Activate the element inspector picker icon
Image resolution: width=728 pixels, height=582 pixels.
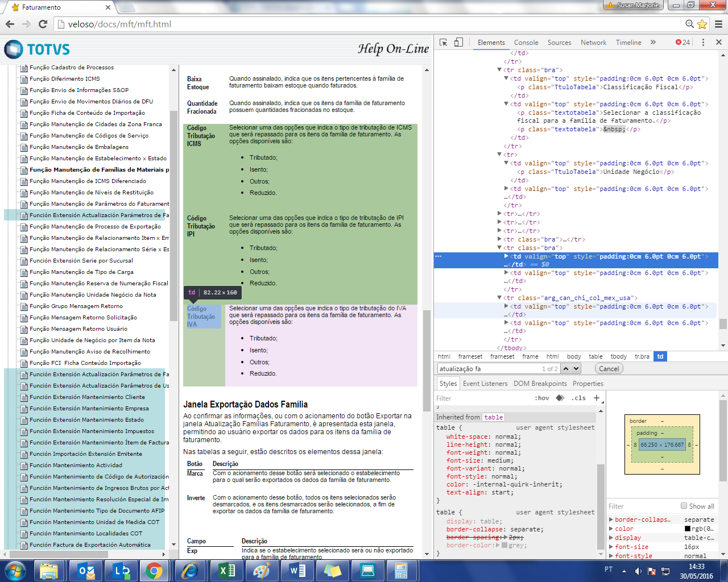click(444, 43)
